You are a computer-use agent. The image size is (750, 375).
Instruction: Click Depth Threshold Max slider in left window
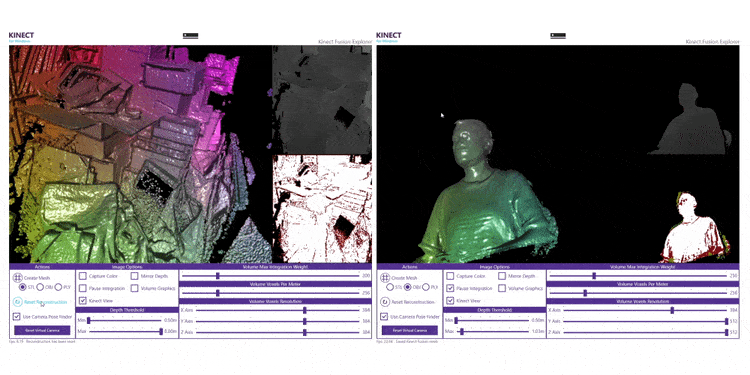point(125,331)
